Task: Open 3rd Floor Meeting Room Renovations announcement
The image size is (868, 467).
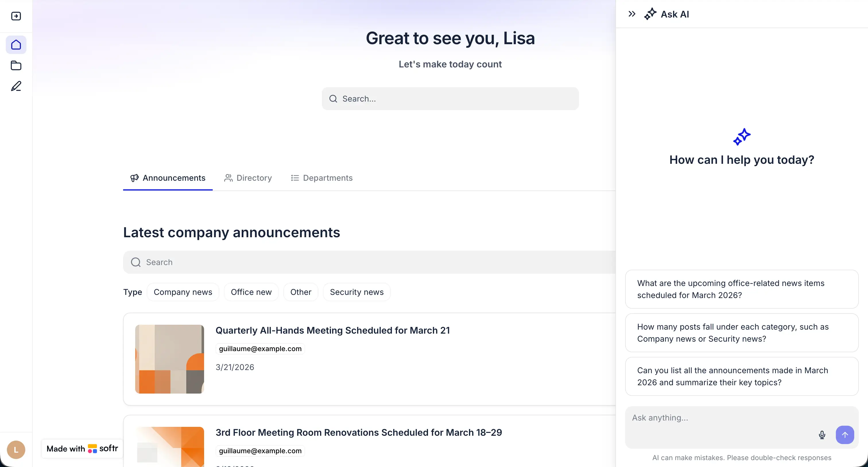Action: click(359, 432)
